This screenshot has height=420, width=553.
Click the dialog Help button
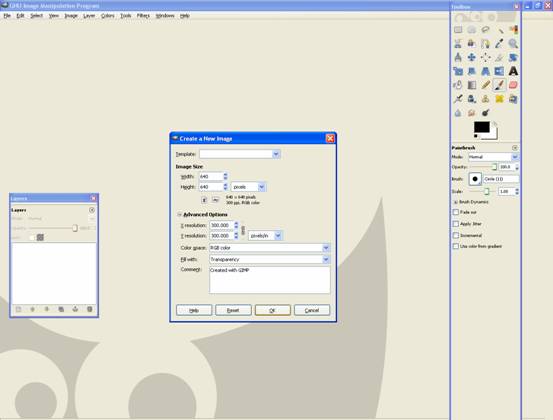[x=194, y=310]
